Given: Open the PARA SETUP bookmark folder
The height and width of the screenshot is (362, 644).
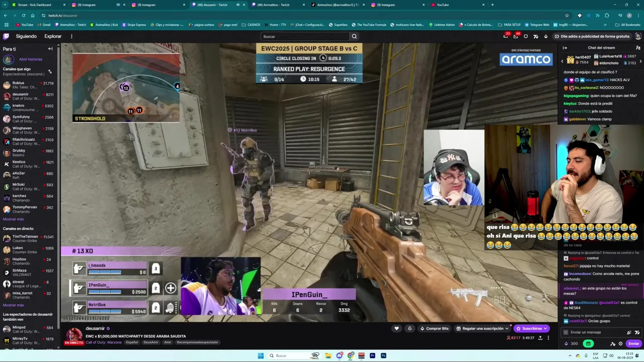Looking at the screenshot, I should coord(509,25).
